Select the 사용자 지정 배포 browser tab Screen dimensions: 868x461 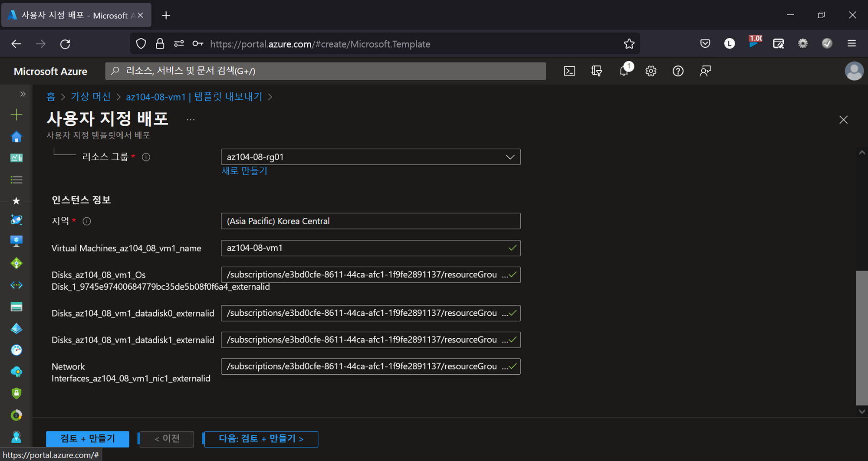tap(76, 15)
